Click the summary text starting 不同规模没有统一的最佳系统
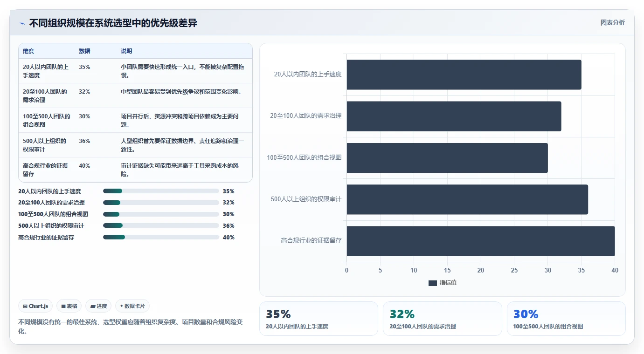Screen dimensions: 644x354 click(x=130, y=327)
